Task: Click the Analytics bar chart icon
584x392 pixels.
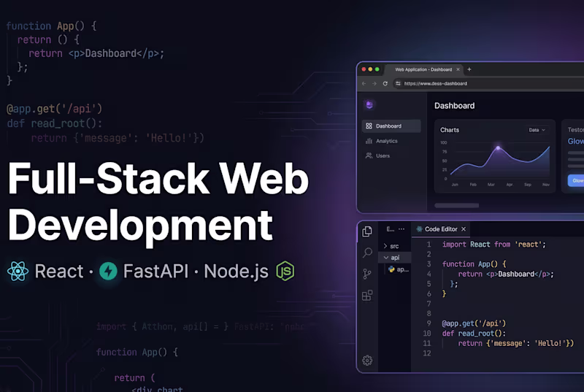Action: (369, 141)
